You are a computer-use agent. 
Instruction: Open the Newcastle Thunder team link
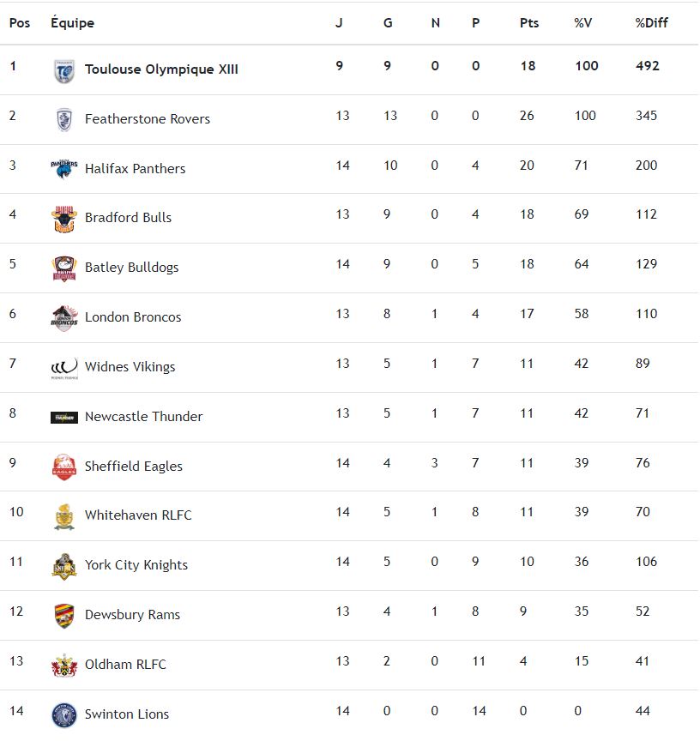tap(143, 417)
